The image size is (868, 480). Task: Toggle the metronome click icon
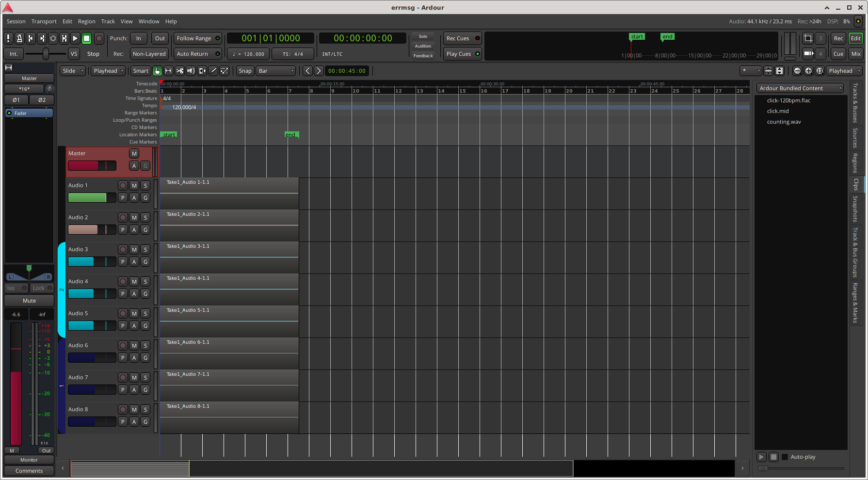[x=19, y=38]
